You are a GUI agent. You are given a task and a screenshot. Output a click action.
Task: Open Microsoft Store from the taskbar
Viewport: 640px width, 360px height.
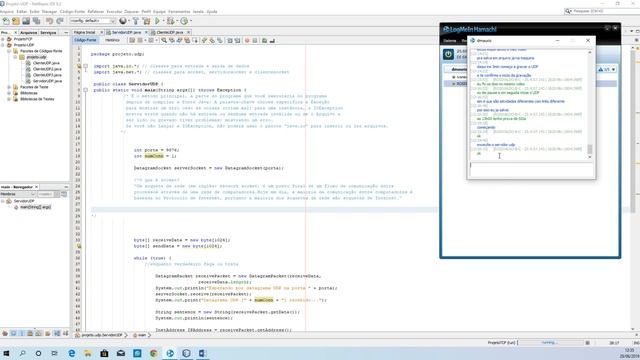point(104,353)
